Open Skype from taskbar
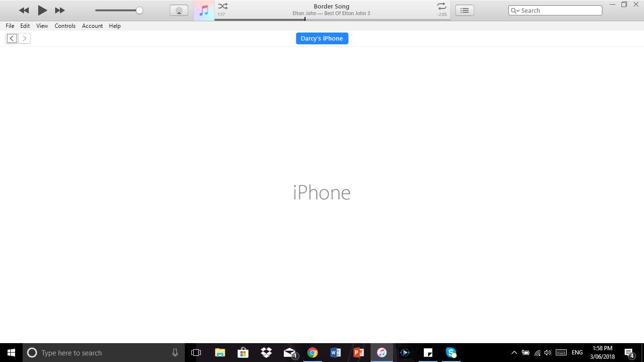 (451, 353)
